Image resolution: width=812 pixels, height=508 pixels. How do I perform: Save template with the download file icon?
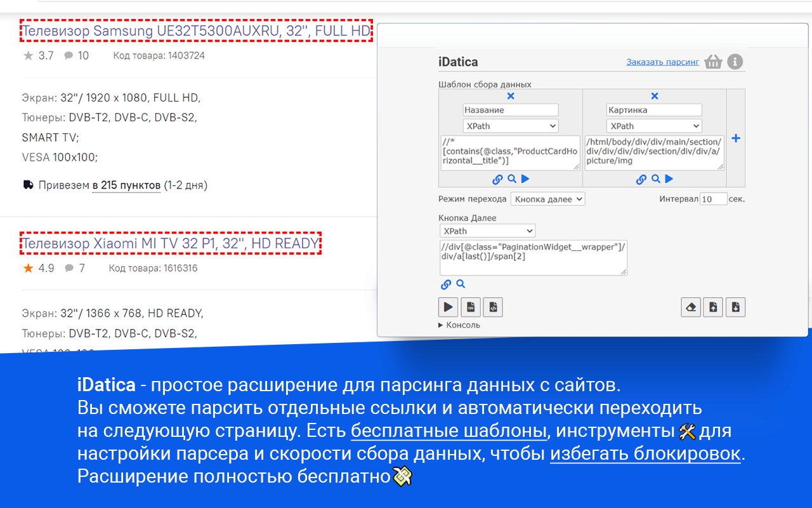coord(735,307)
